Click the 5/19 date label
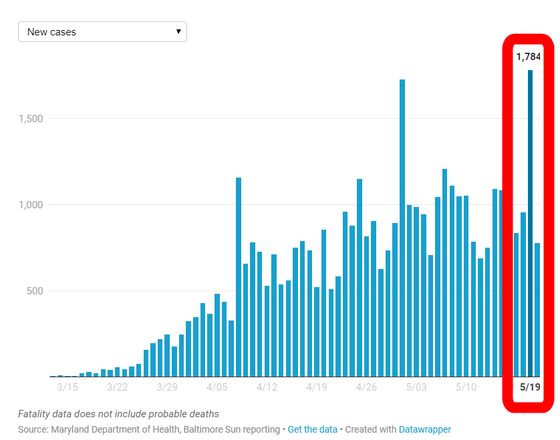The width and height of the screenshot is (560, 440). (530, 387)
